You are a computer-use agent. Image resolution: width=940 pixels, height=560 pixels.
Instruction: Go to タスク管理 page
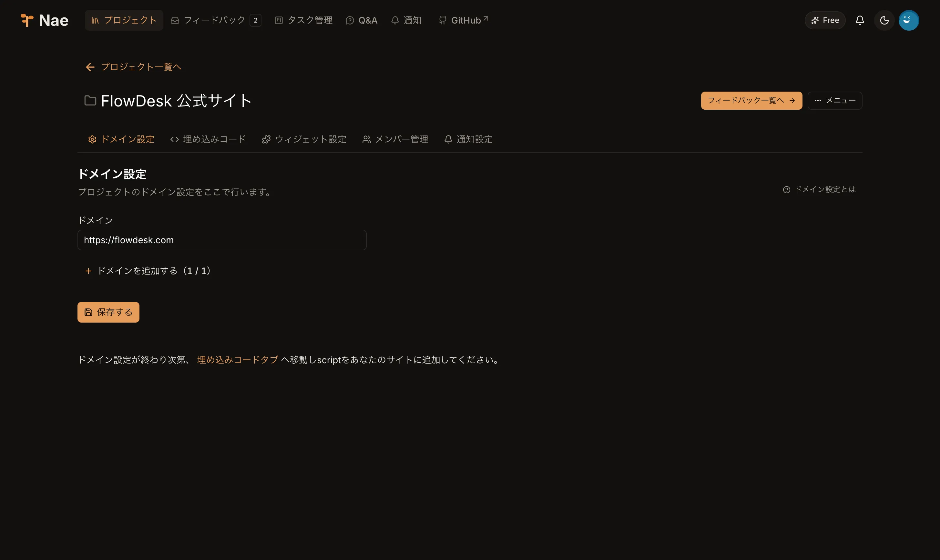coord(303,20)
